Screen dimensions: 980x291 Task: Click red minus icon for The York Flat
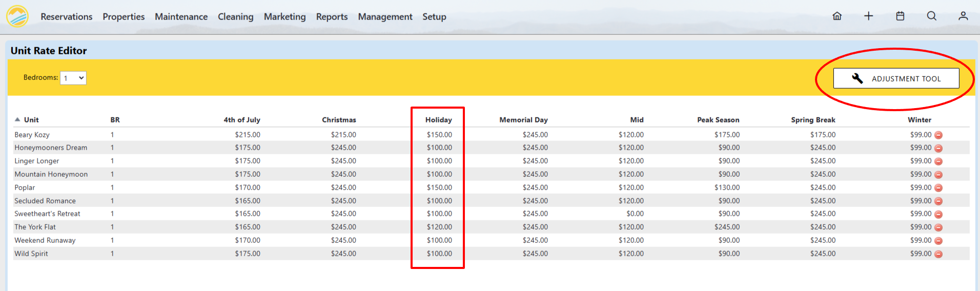[938, 227]
